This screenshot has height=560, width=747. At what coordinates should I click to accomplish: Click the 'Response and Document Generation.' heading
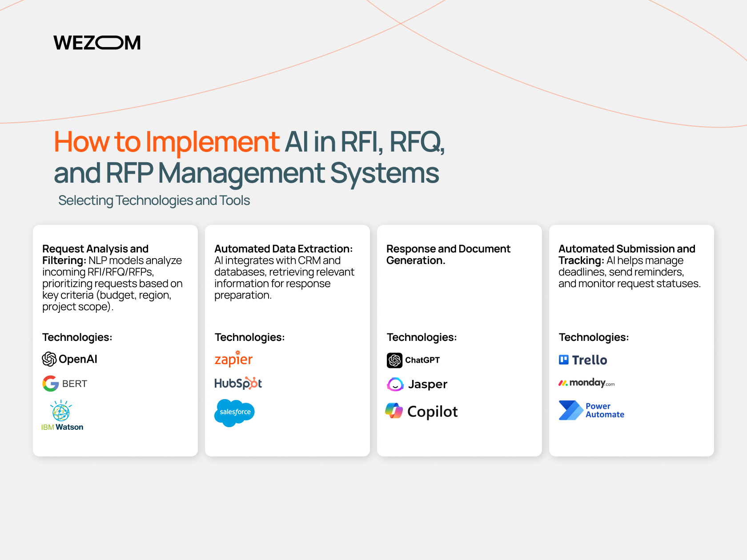(x=448, y=255)
